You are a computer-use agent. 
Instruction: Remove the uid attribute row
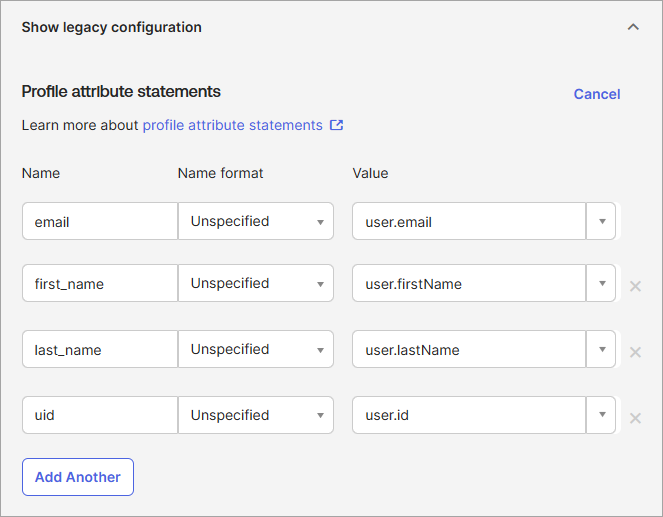pos(635,418)
